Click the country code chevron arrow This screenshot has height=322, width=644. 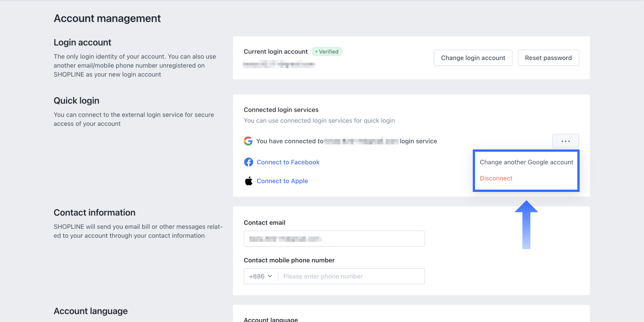tap(270, 276)
